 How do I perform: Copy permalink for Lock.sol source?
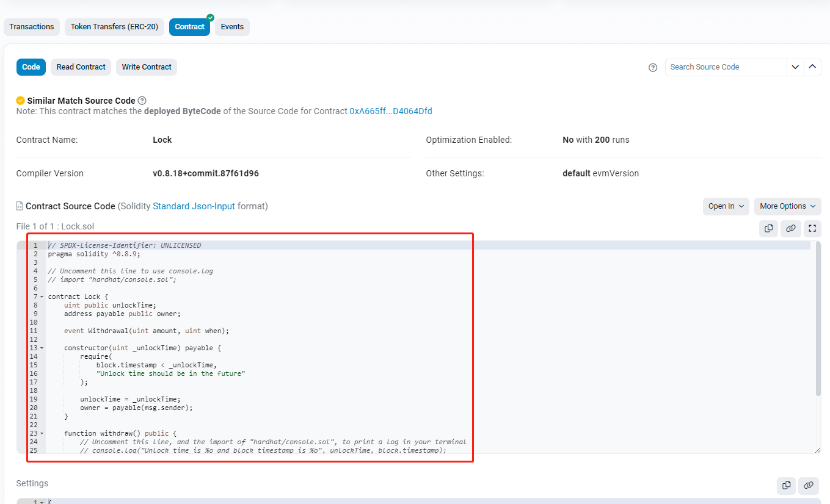point(790,228)
